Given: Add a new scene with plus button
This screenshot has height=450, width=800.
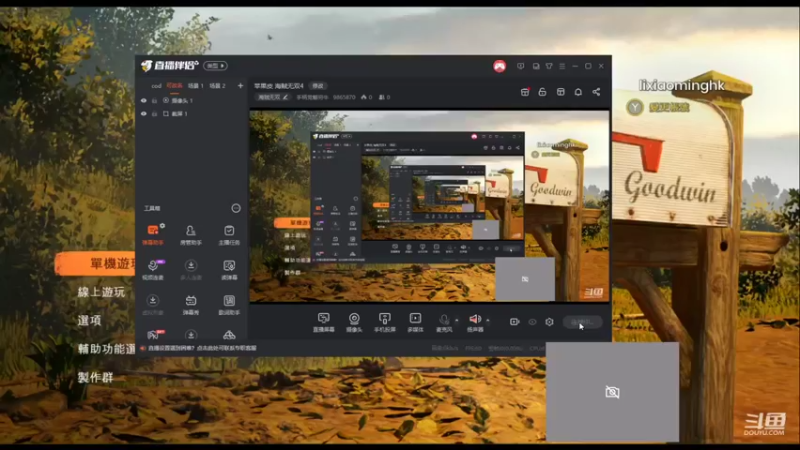Looking at the screenshot, I should pos(240,86).
